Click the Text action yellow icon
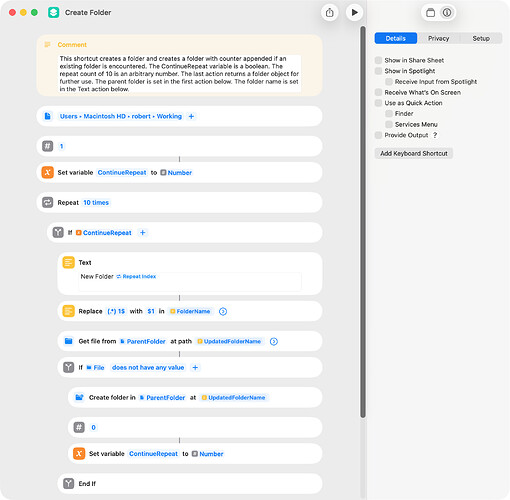Viewport: 510px width, 500px height. pos(68,262)
